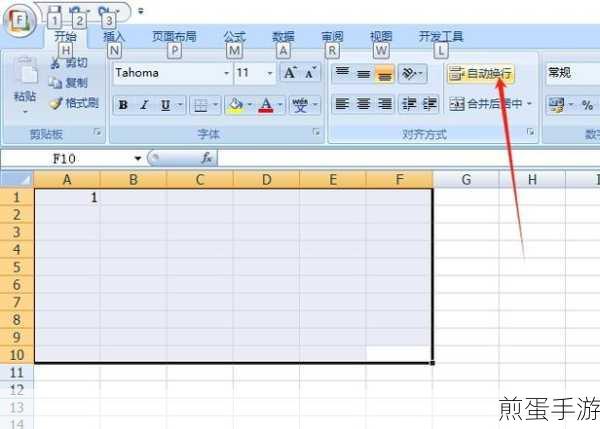Click the fx insert function icon
This screenshot has height=429, width=600.
point(207,157)
